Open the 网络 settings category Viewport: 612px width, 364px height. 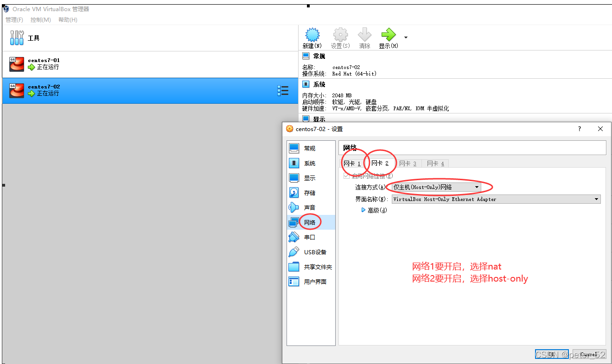click(x=311, y=222)
